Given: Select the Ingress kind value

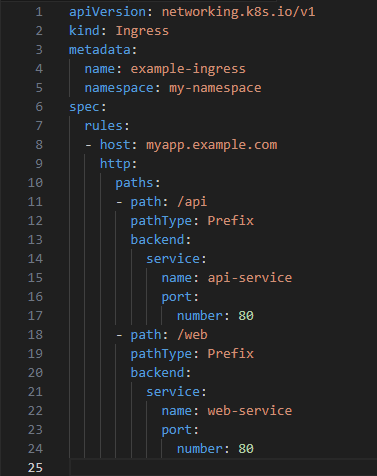Looking at the screenshot, I should click(x=142, y=31).
